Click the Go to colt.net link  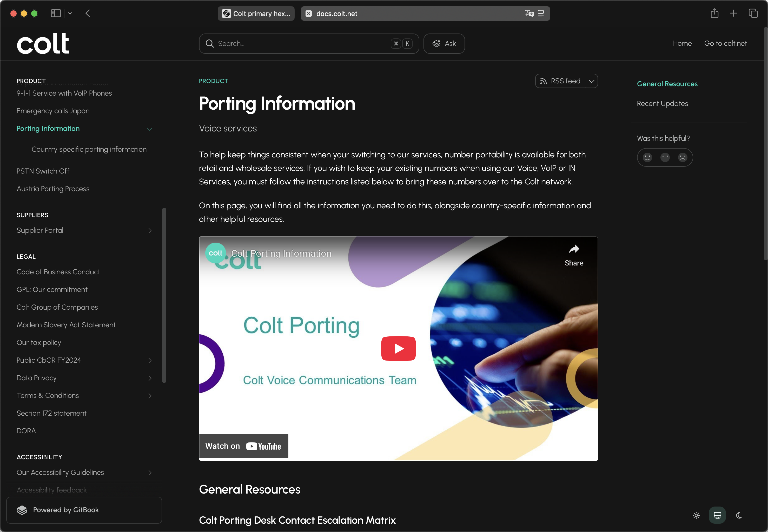725,43
